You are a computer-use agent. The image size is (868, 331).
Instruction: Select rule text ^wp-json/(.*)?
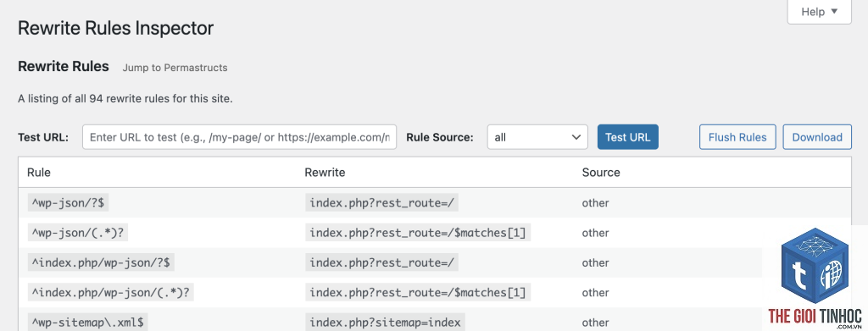[78, 233]
